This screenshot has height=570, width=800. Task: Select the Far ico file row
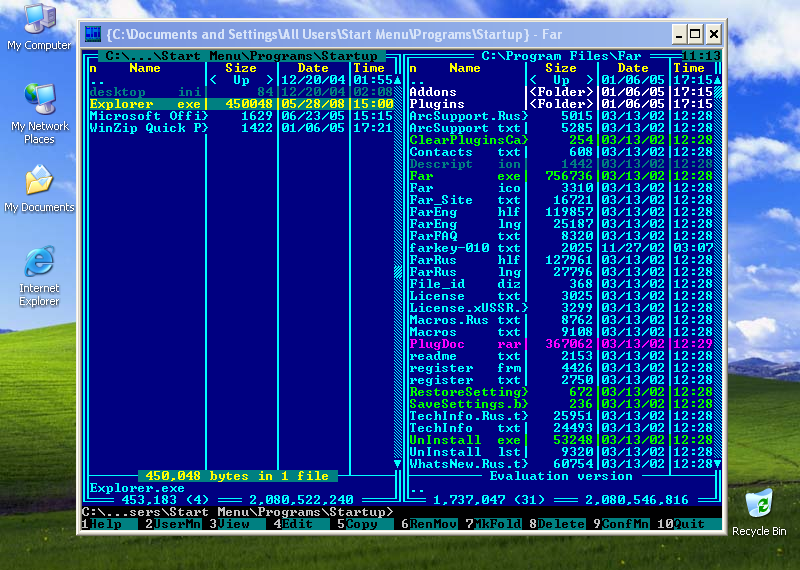561,188
